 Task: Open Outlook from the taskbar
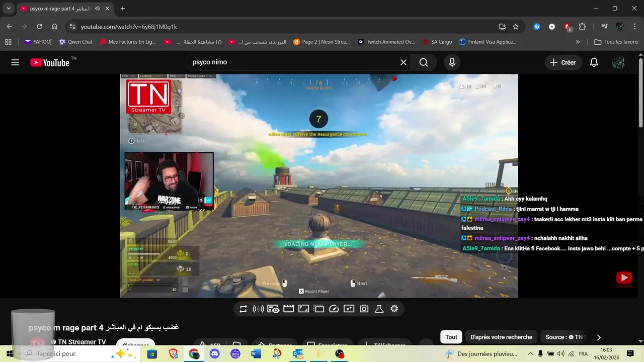(x=298, y=354)
